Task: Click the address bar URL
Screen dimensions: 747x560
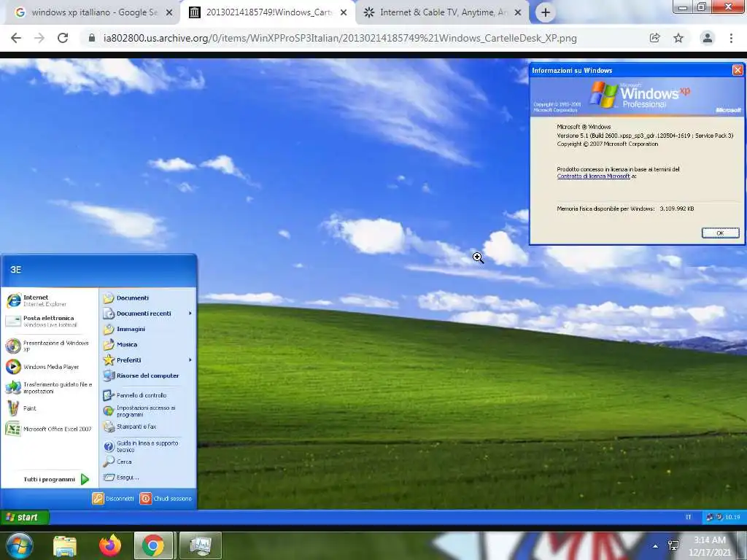Action: pos(340,38)
